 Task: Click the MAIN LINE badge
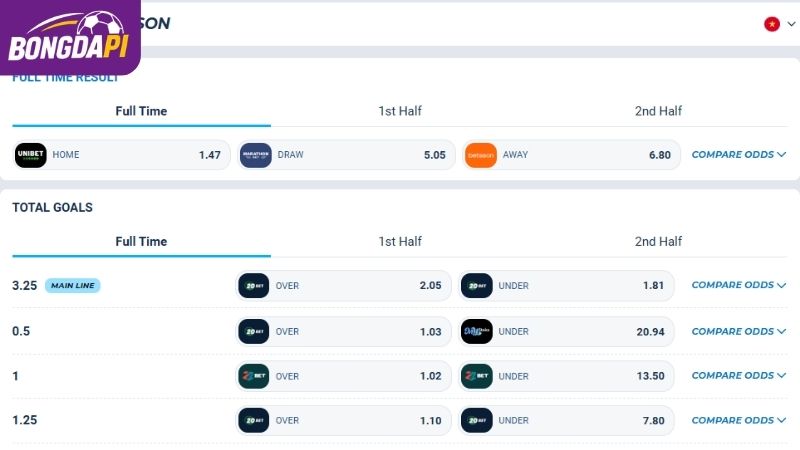click(72, 286)
